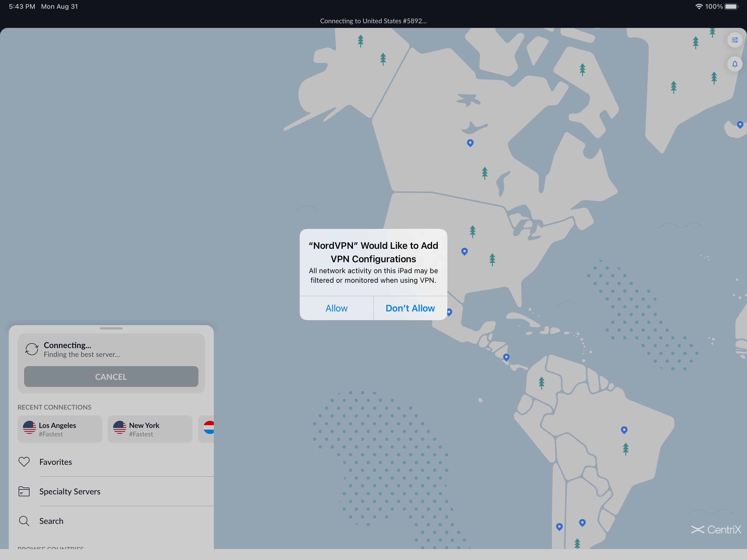Tap the panel drag handle
This screenshot has height=560, width=747.
[x=111, y=328]
